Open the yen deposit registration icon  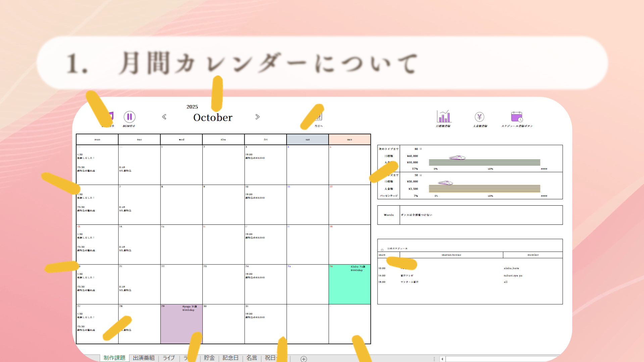point(479,117)
